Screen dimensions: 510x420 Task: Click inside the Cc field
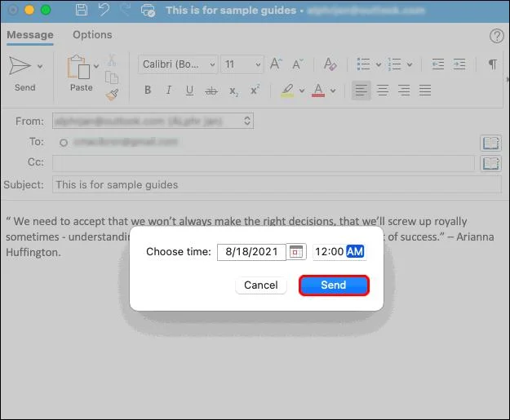tap(264, 163)
